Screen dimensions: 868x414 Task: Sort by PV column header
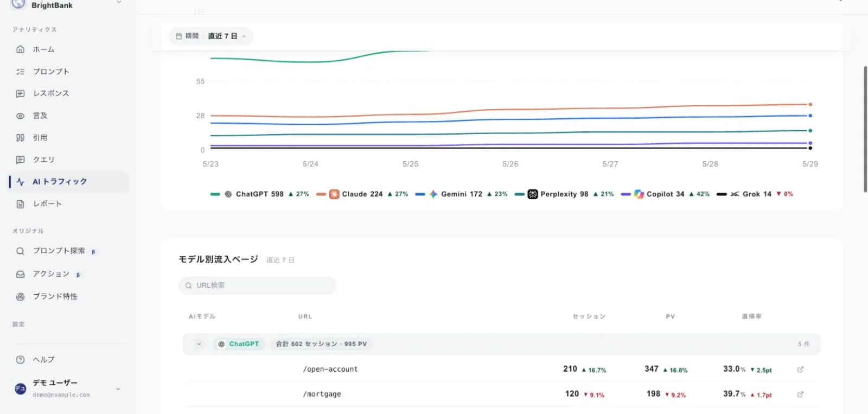click(671, 316)
